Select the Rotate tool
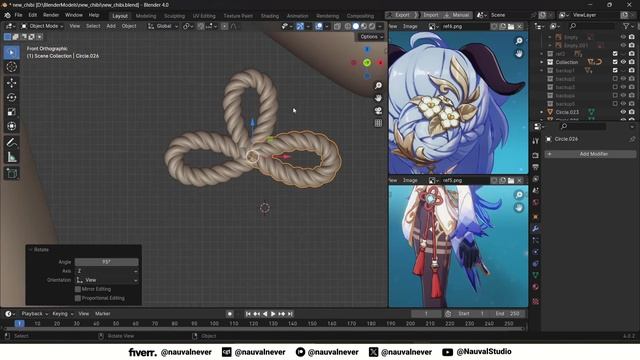The height and width of the screenshot is (360, 640). click(11, 97)
